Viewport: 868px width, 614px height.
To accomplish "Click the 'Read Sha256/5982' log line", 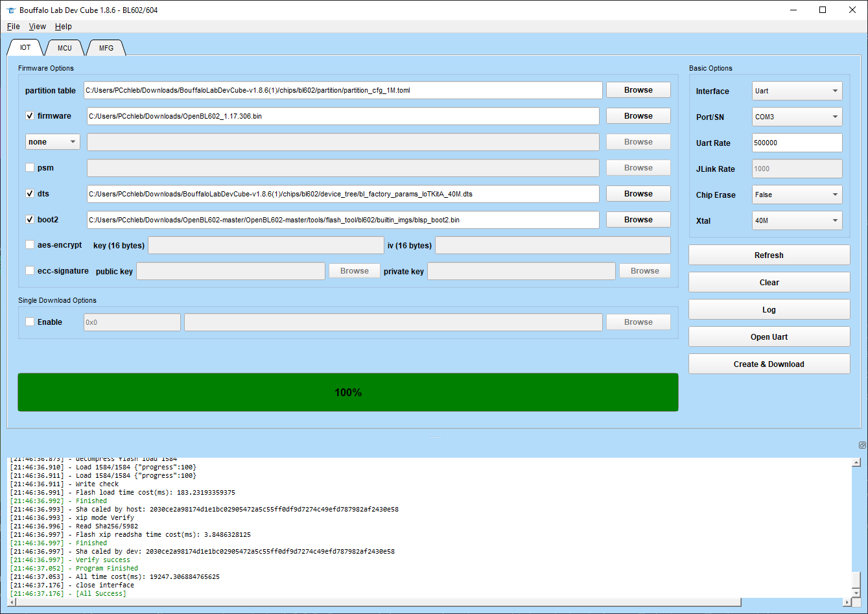I will pyautogui.click(x=74, y=526).
